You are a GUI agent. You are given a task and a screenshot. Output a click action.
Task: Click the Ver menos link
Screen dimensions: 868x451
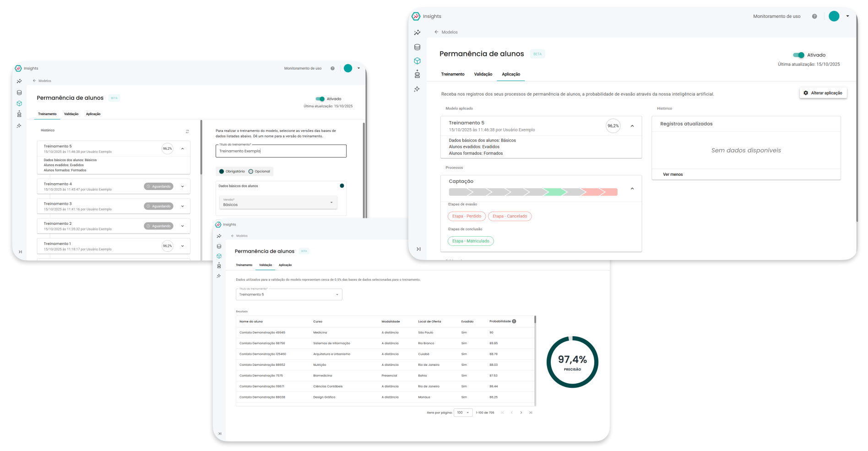673,174
